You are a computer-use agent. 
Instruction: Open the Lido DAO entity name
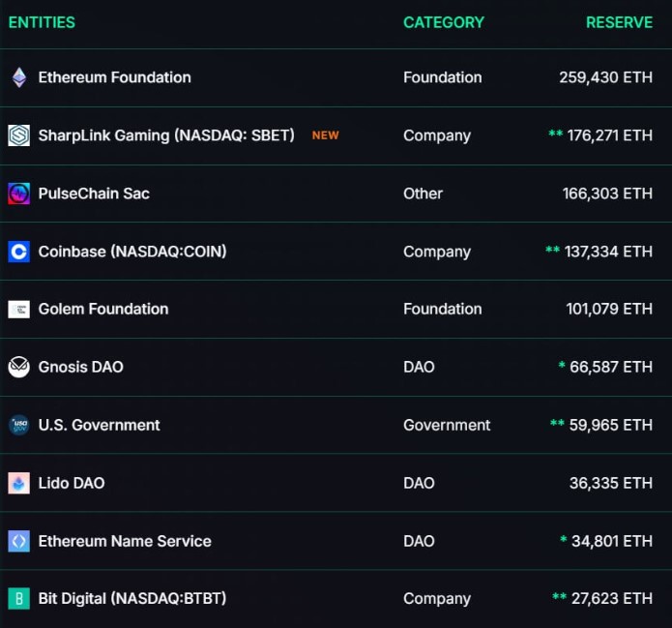point(72,483)
